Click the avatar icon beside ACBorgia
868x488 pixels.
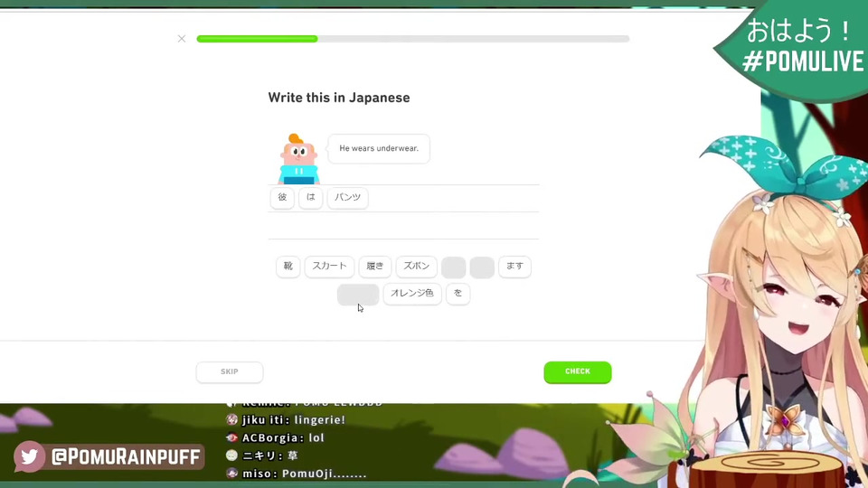(x=232, y=437)
